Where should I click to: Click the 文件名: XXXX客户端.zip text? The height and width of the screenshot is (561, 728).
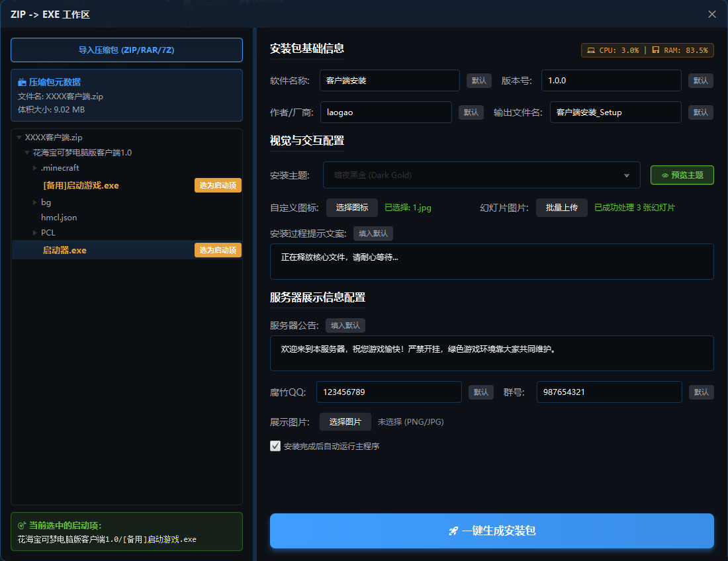60,97
